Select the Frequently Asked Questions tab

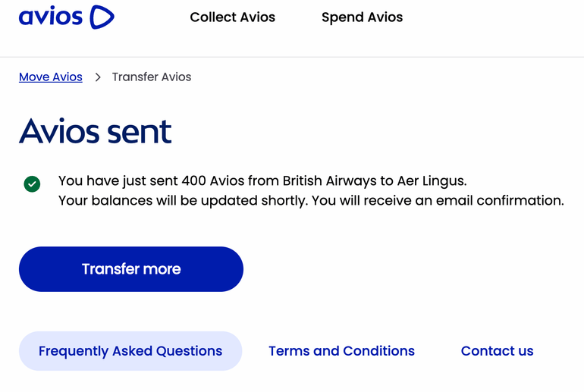pos(130,351)
